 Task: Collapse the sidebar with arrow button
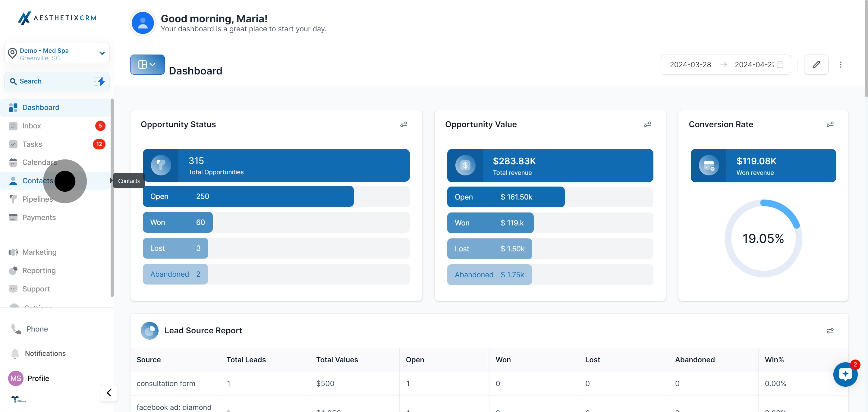109,392
